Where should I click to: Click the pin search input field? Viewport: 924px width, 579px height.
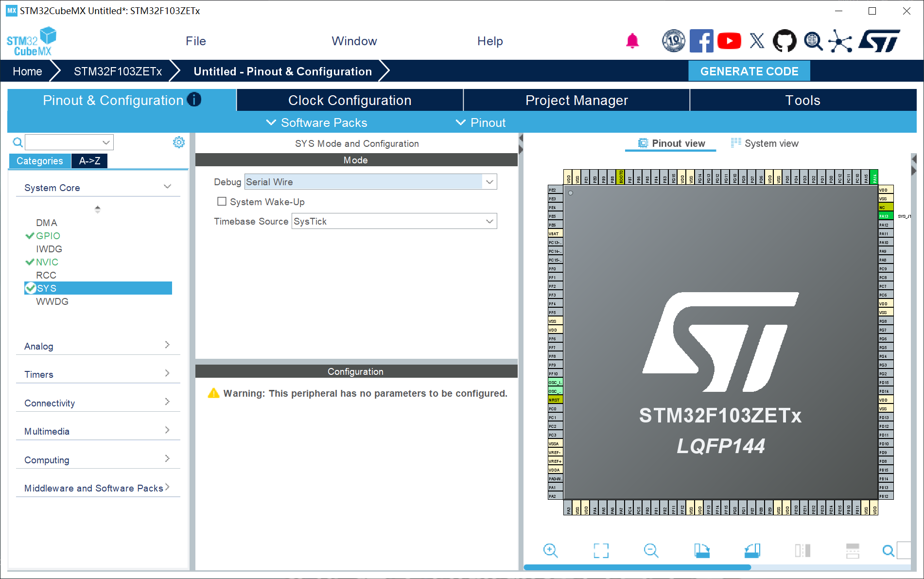click(x=904, y=551)
